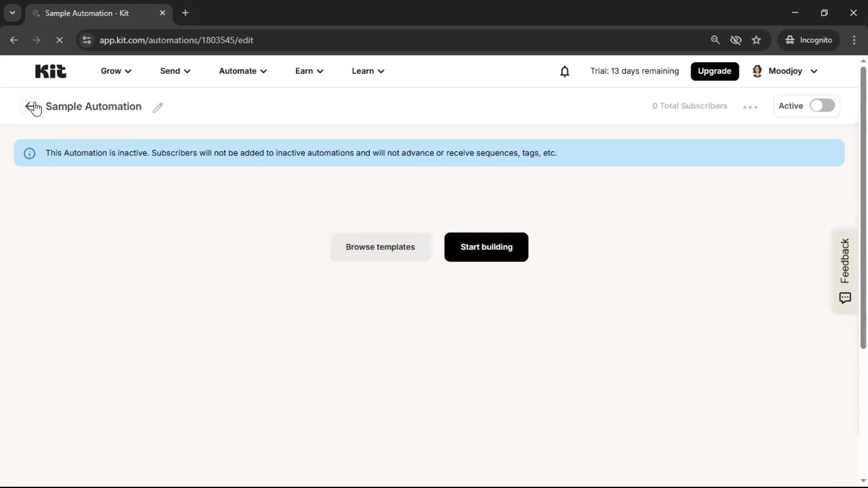Open the Send navigation menu

point(175,71)
